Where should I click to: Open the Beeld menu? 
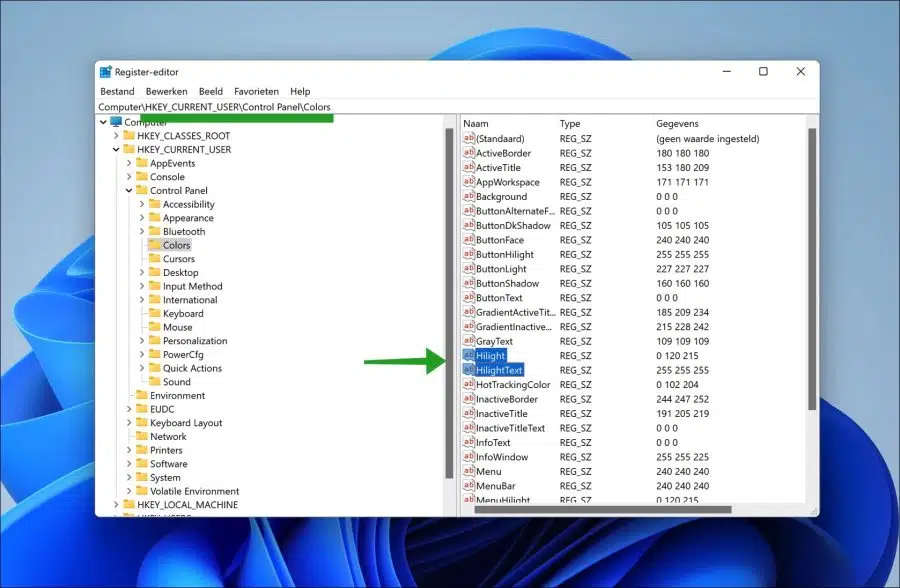pyautogui.click(x=211, y=91)
